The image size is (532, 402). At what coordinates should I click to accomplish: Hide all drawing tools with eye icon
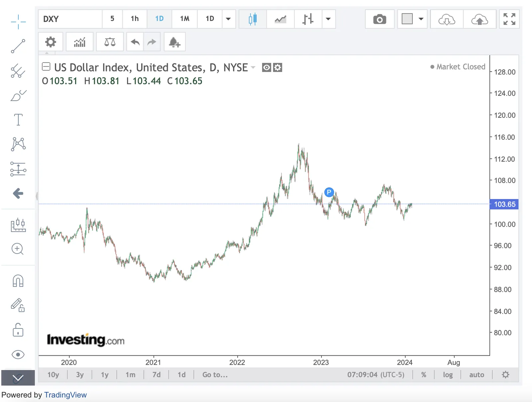pyautogui.click(x=18, y=355)
